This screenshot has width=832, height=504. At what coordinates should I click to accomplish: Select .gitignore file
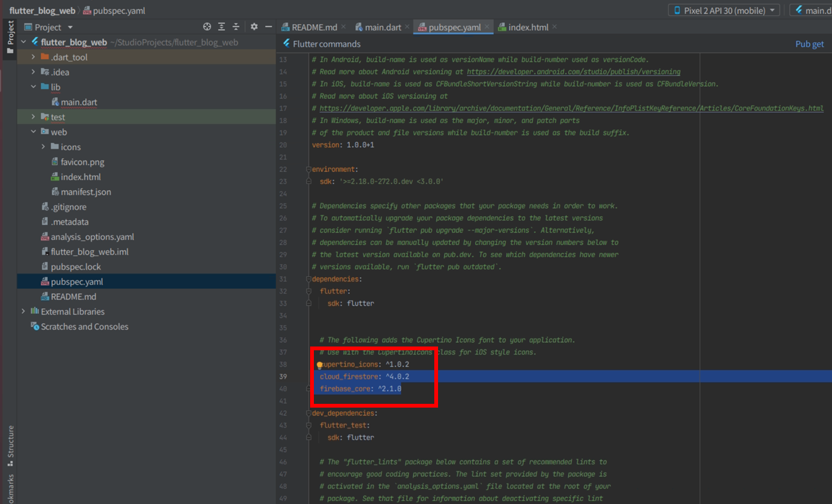tap(69, 207)
